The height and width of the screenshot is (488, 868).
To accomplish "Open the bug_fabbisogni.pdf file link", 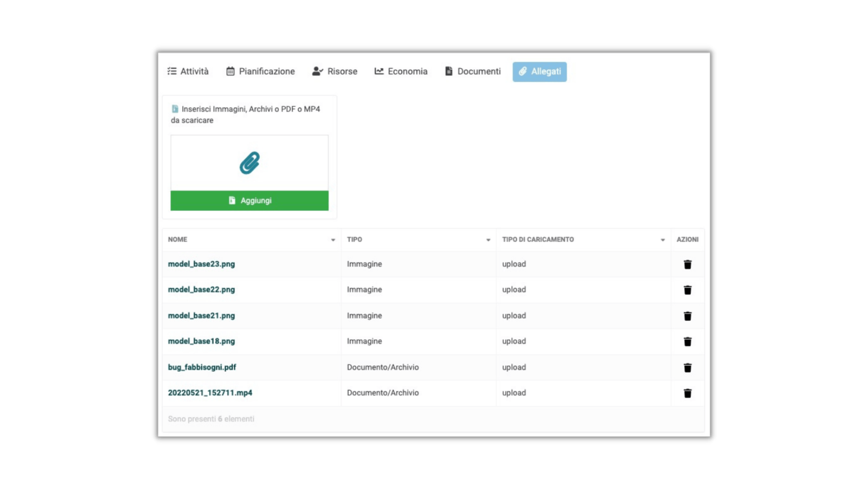I will [x=202, y=367].
